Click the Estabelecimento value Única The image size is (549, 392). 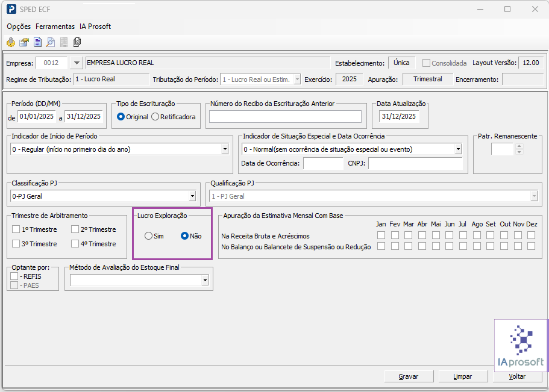[x=401, y=63]
